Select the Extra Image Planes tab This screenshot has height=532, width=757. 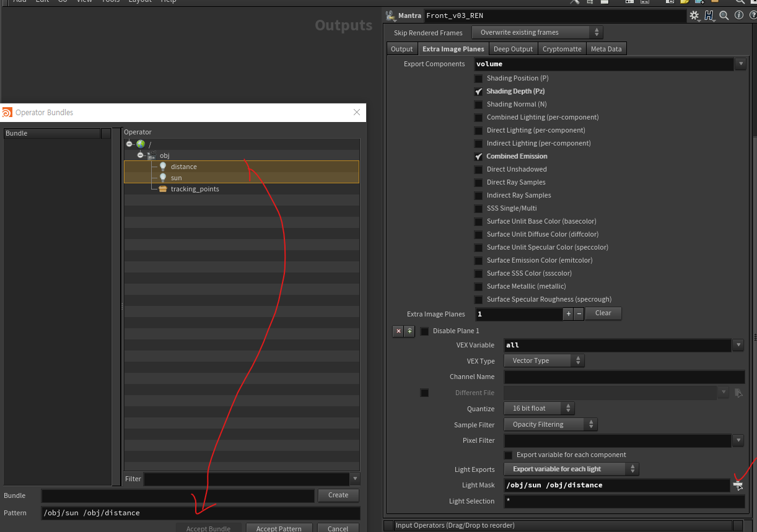(453, 49)
